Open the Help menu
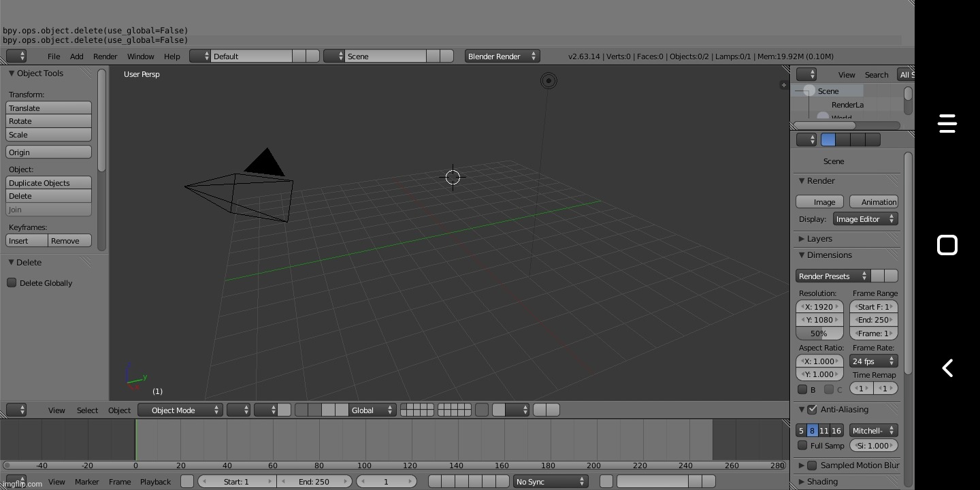980x490 pixels. 172,56
